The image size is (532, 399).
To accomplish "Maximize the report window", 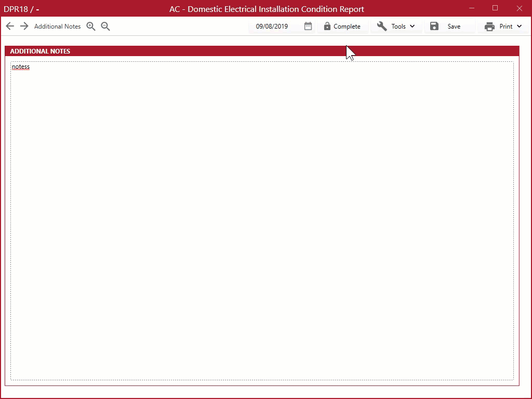I will (495, 8).
